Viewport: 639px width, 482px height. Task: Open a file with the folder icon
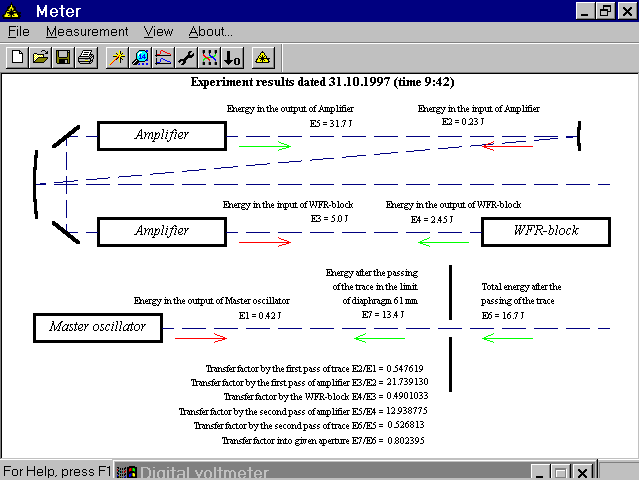40,57
